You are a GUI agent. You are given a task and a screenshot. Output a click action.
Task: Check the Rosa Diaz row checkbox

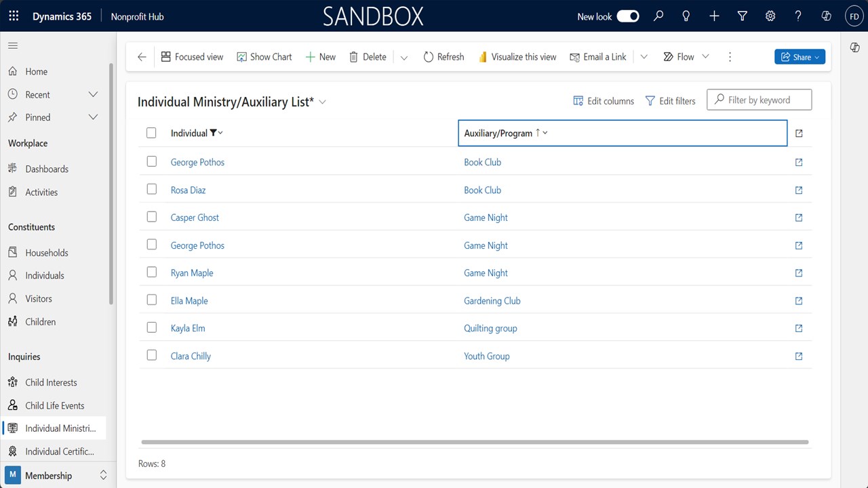pyautogui.click(x=151, y=189)
